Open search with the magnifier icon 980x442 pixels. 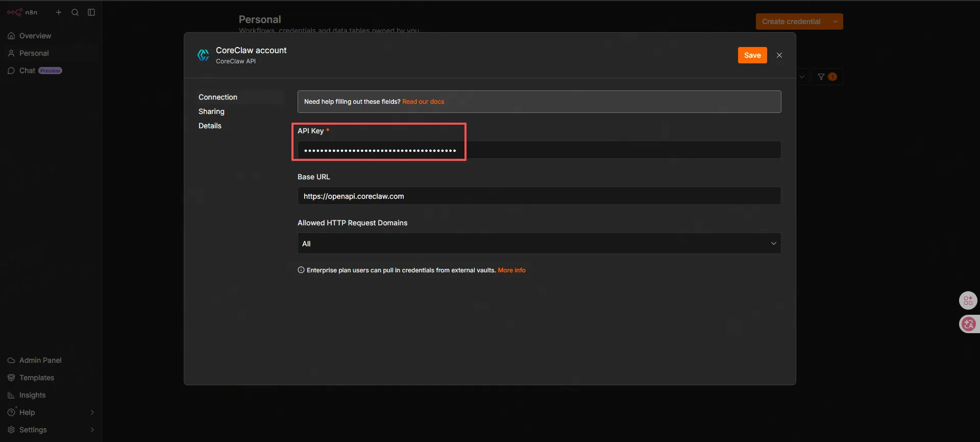click(75, 12)
